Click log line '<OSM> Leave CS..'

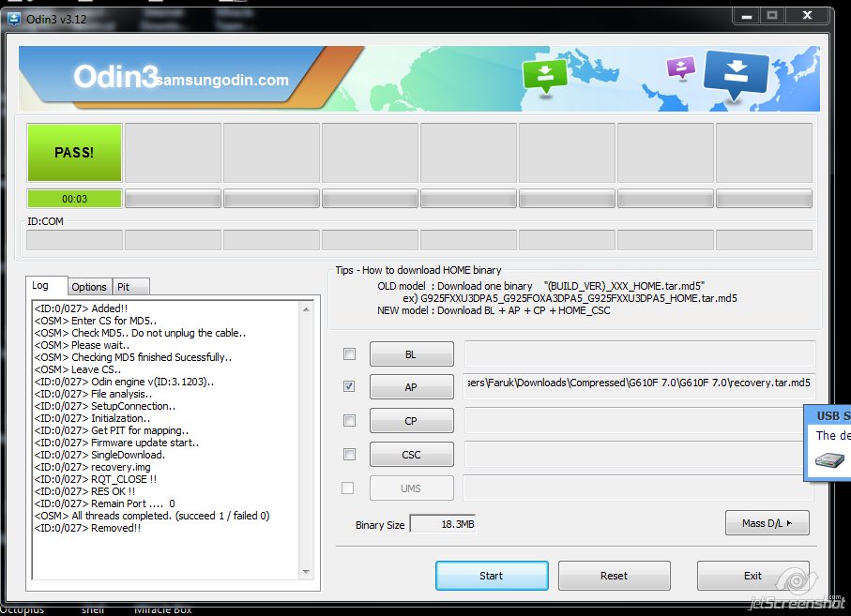point(78,369)
